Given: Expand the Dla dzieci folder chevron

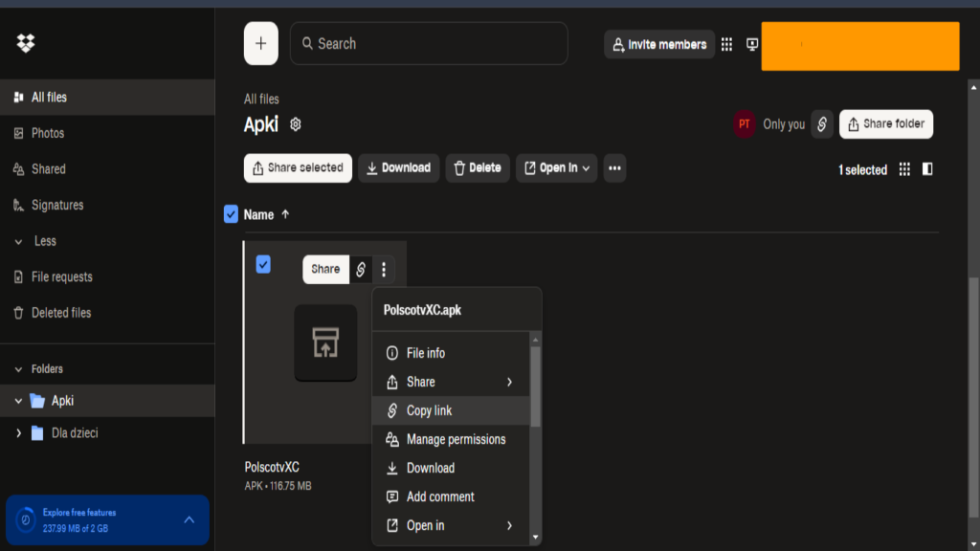Looking at the screenshot, I should [18, 433].
